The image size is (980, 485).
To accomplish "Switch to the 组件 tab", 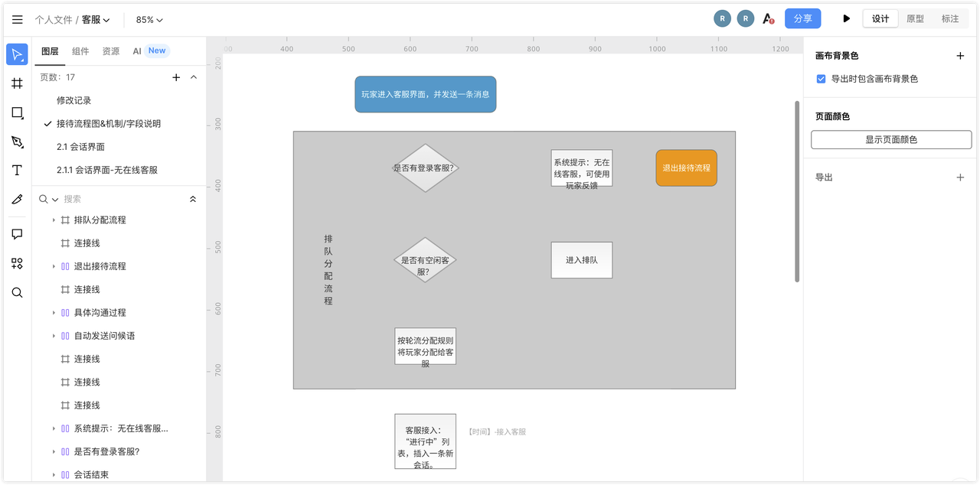I will point(80,51).
